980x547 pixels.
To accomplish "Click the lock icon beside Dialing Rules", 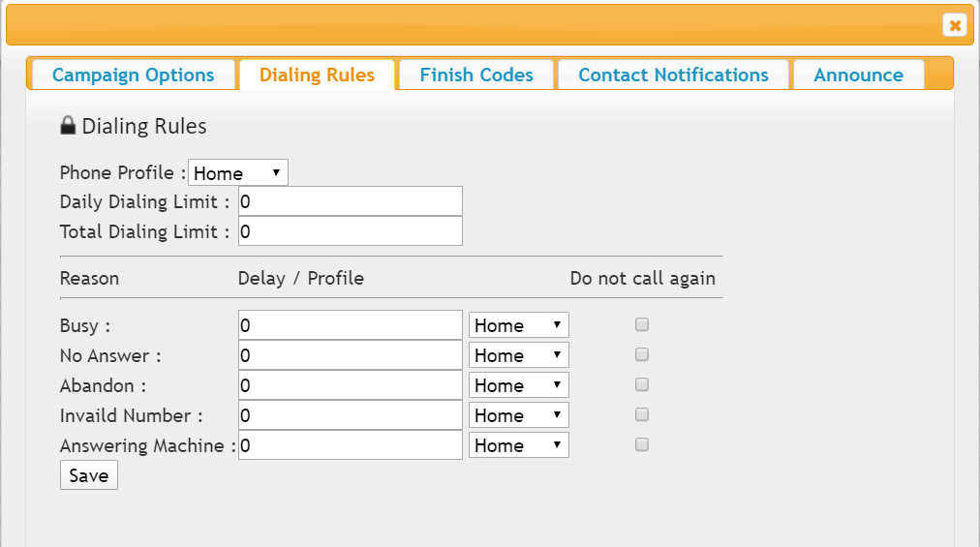I will (x=68, y=126).
